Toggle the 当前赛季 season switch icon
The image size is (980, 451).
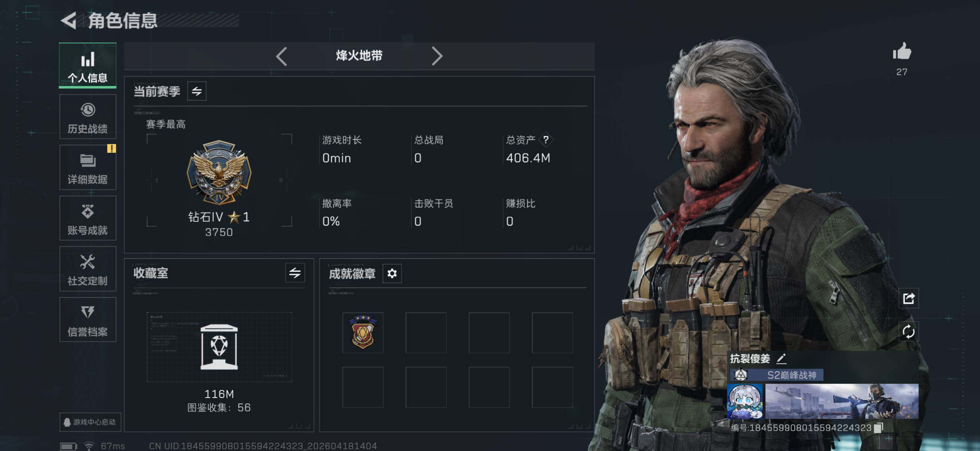point(197,91)
